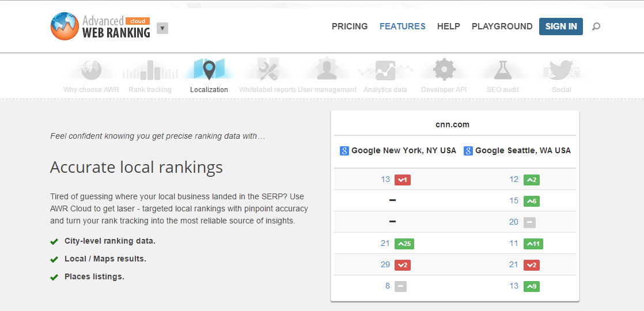Click the gray no-change badge beside 20

point(529,222)
